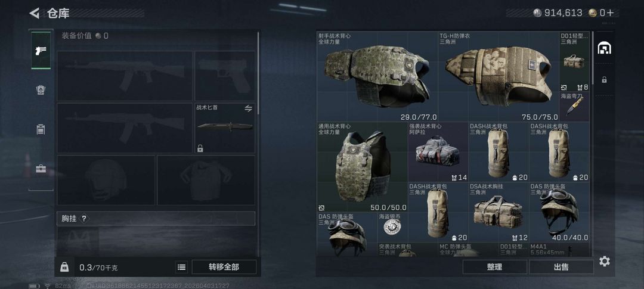
Task: Click the 整理 sort button
Action: tap(495, 267)
